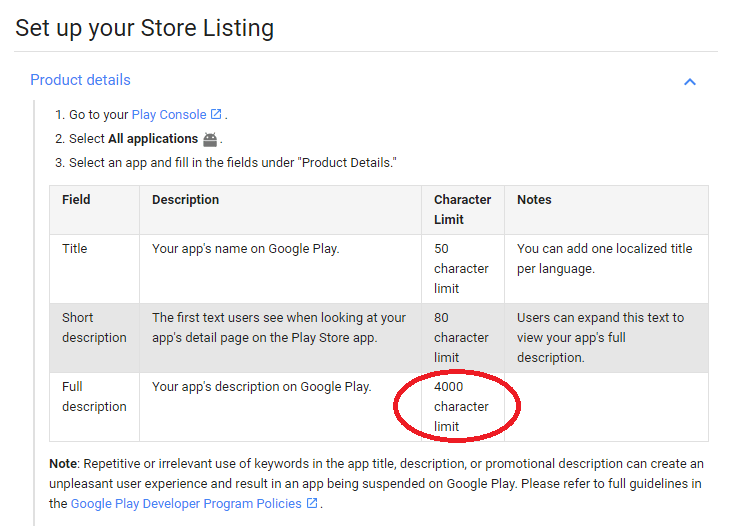This screenshot has height=531, width=753.
Task: Select the bold "All applications" text
Action: pos(153,139)
